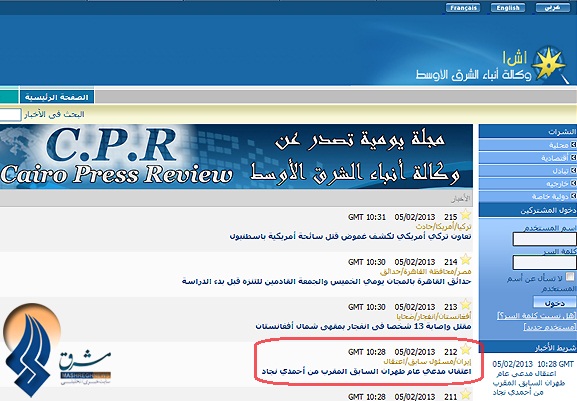Open the forgot password link

tap(537, 315)
